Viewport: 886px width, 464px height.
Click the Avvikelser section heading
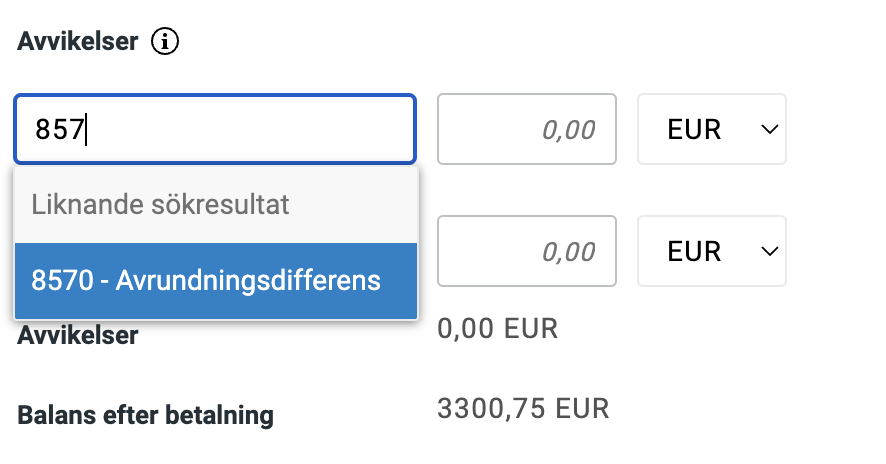point(77,42)
